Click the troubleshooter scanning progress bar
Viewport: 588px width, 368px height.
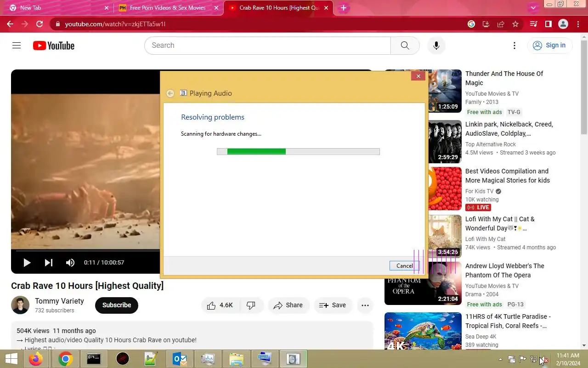pyautogui.click(x=298, y=151)
